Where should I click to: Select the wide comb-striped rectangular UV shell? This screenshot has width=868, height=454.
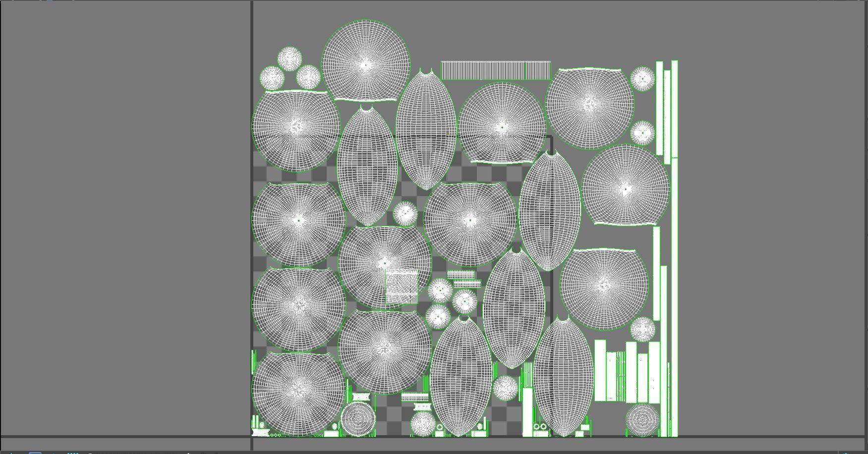click(496, 70)
